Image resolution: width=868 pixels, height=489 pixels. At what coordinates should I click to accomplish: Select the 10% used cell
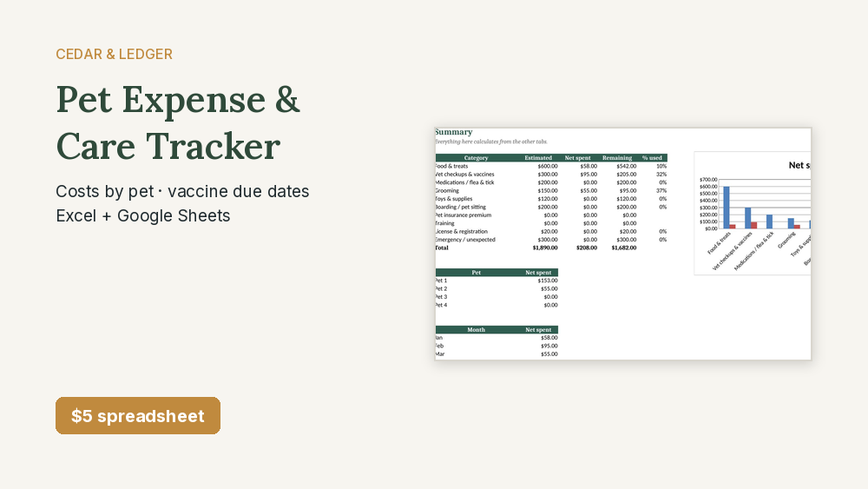point(661,166)
